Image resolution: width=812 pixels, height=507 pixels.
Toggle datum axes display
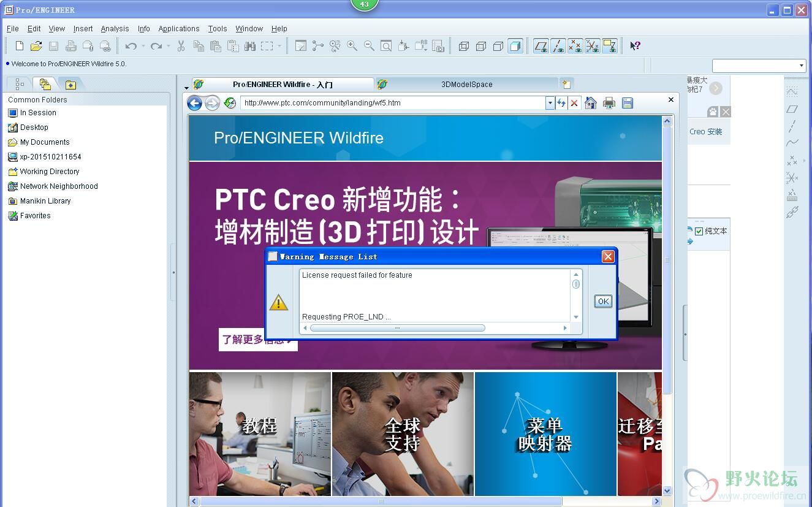pyautogui.click(x=558, y=46)
